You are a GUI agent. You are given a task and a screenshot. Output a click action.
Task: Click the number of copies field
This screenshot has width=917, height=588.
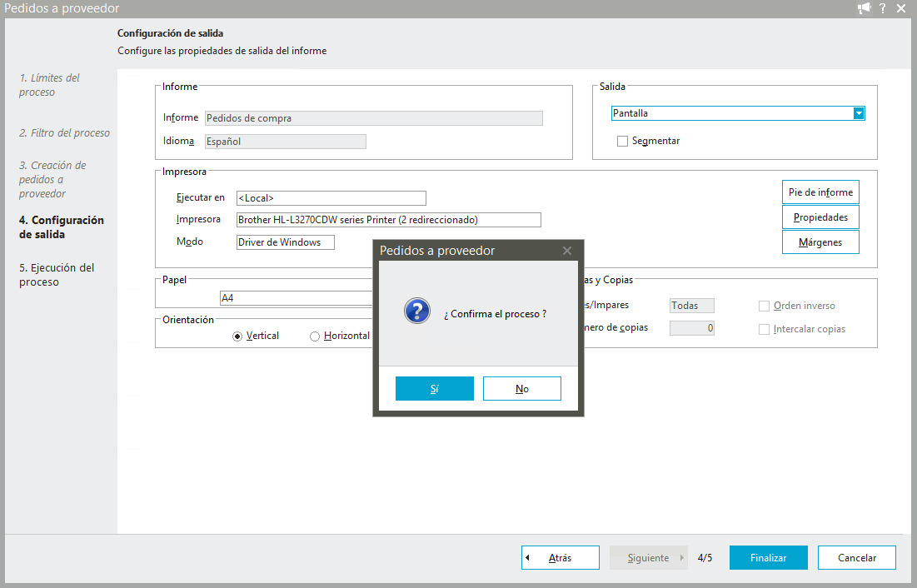(x=692, y=328)
